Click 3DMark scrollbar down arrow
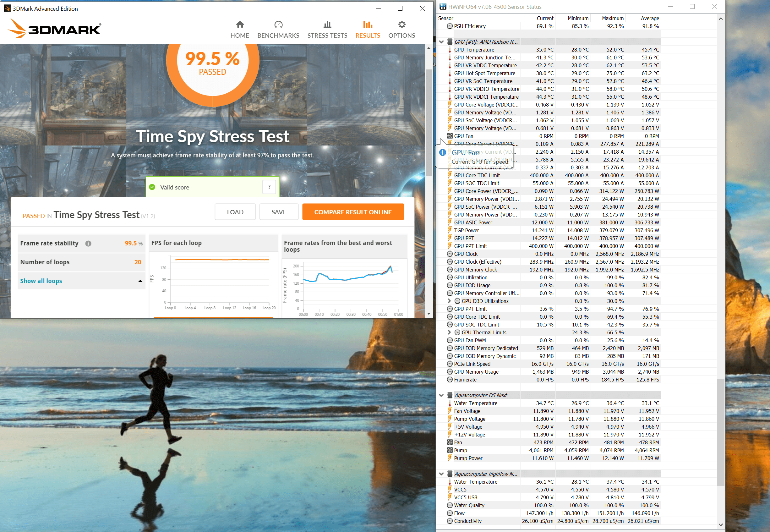Screen dimensions: 770x532 [429, 314]
